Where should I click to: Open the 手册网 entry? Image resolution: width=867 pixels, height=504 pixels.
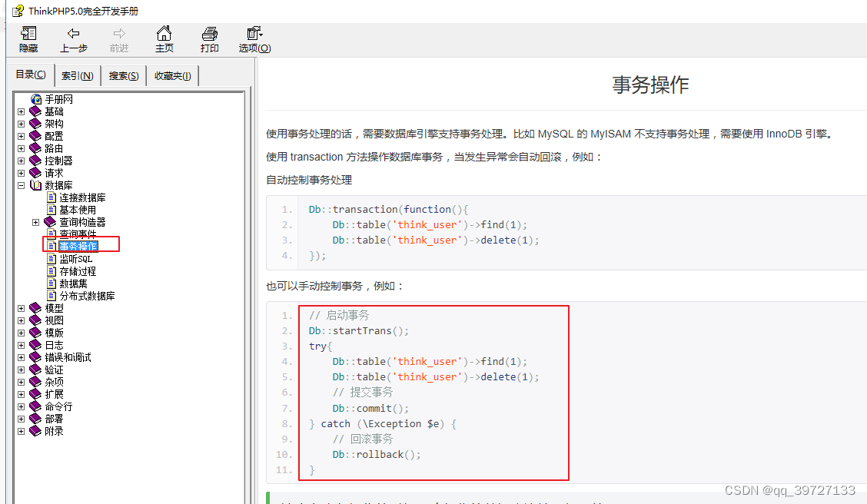coord(58,99)
